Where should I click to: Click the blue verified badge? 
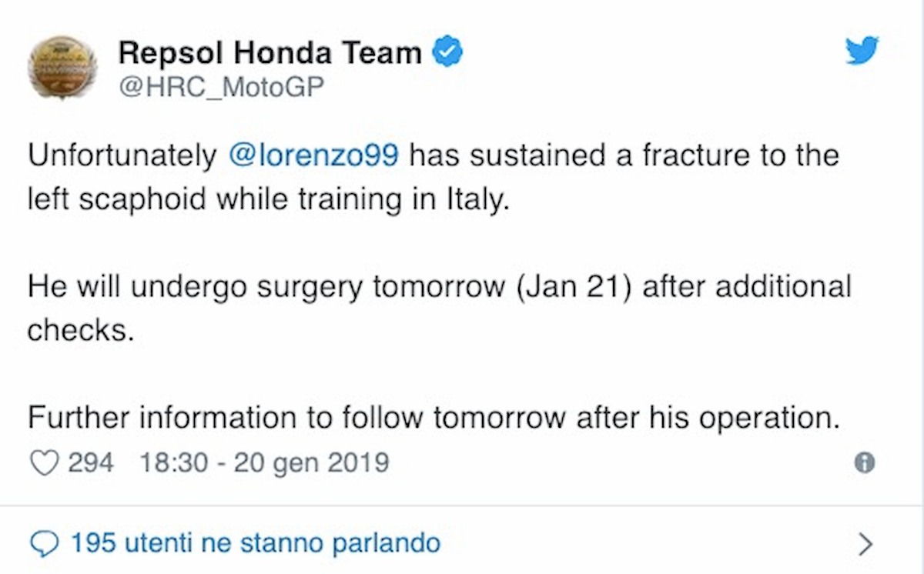pos(448,52)
